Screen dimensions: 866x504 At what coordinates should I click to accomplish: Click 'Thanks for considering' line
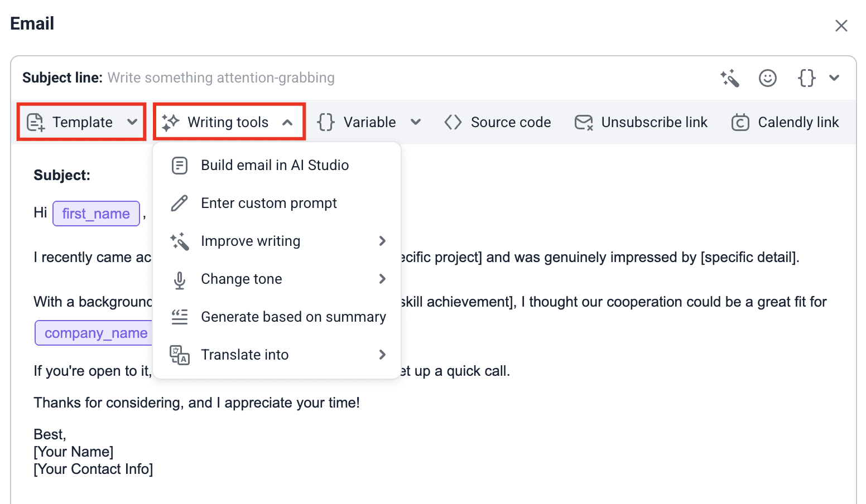196,403
